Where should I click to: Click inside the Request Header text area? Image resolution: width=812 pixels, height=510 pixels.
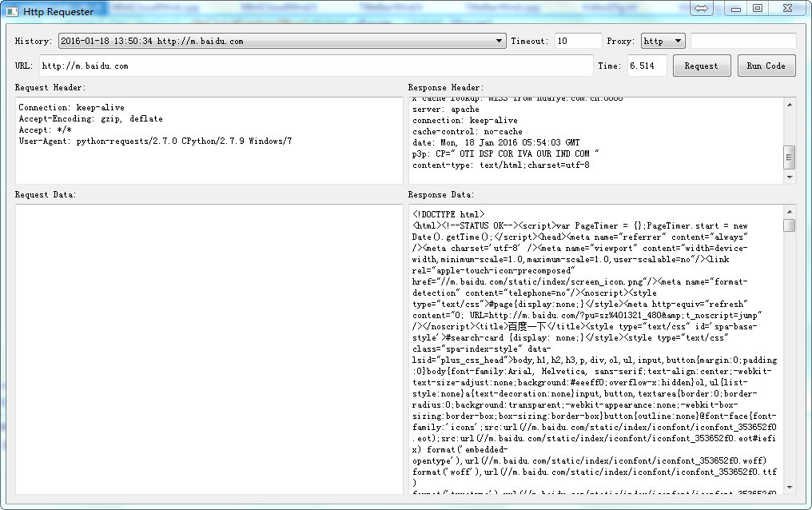[209, 141]
